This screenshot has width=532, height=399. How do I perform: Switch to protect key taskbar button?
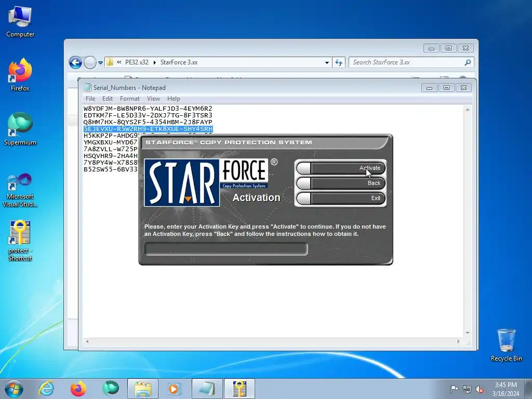(x=240, y=389)
